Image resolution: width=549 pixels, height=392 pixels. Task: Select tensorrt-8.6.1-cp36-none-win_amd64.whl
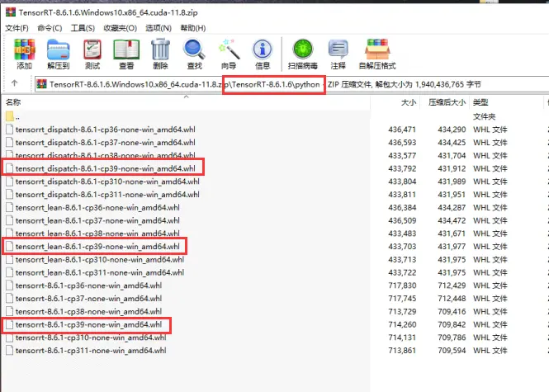pos(88,286)
